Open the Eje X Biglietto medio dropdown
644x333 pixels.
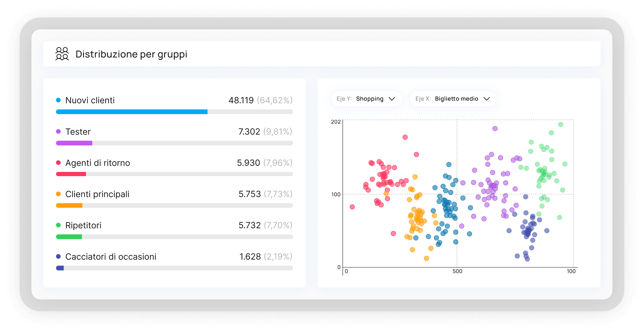[453, 99]
